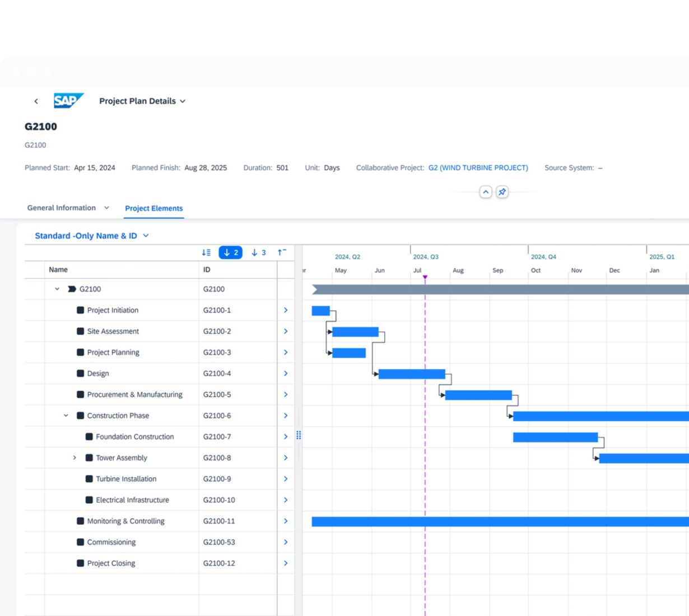
Task: Click the pin header icon
Action: (502, 192)
